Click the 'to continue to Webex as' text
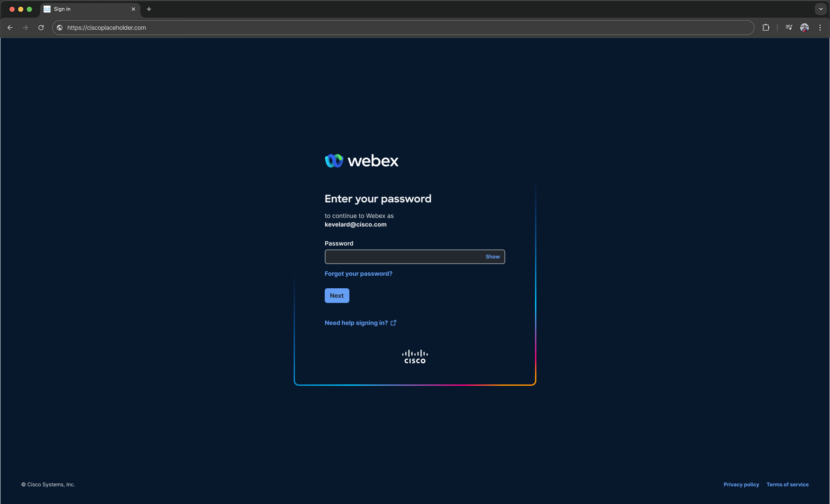This screenshot has width=830, height=504. (359, 216)
